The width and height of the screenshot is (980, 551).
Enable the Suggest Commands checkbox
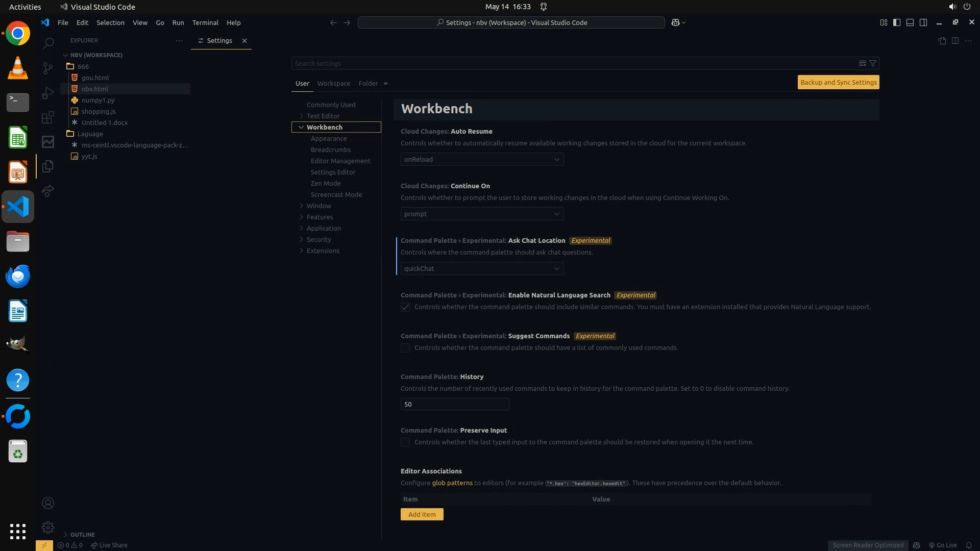405,348
